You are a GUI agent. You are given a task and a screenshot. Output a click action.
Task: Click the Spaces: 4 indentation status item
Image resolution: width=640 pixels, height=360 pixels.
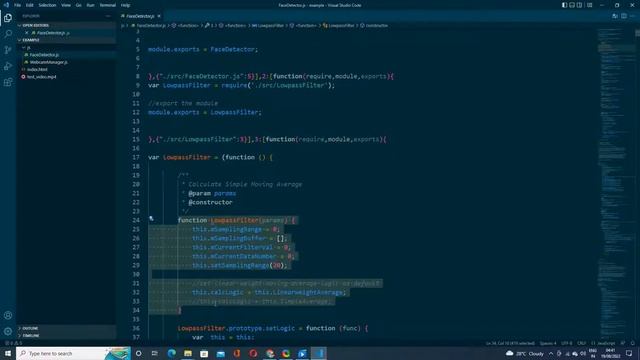point(548,343)
